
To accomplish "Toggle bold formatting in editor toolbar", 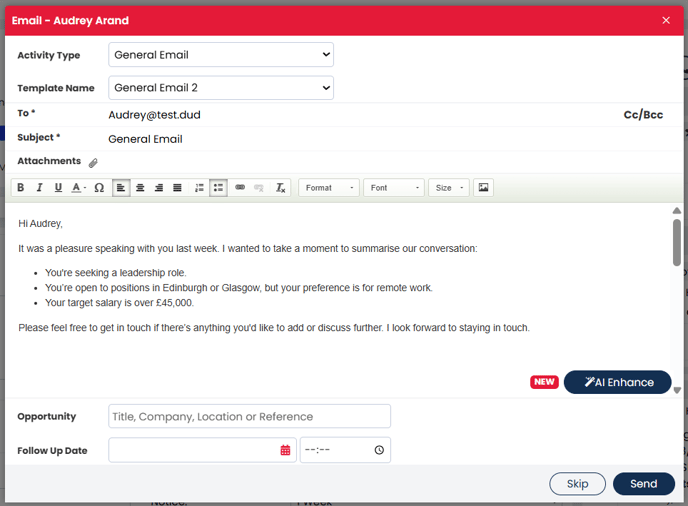I will [x=21, y=188].
